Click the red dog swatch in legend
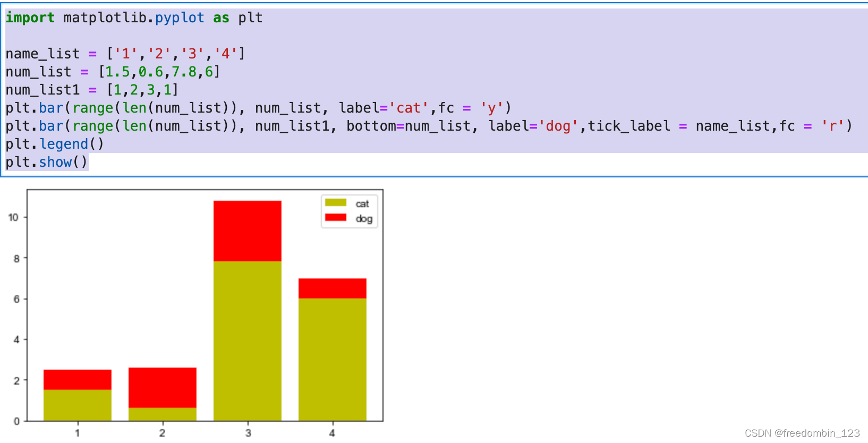This screenshot has height=443, width=868. 336,217
